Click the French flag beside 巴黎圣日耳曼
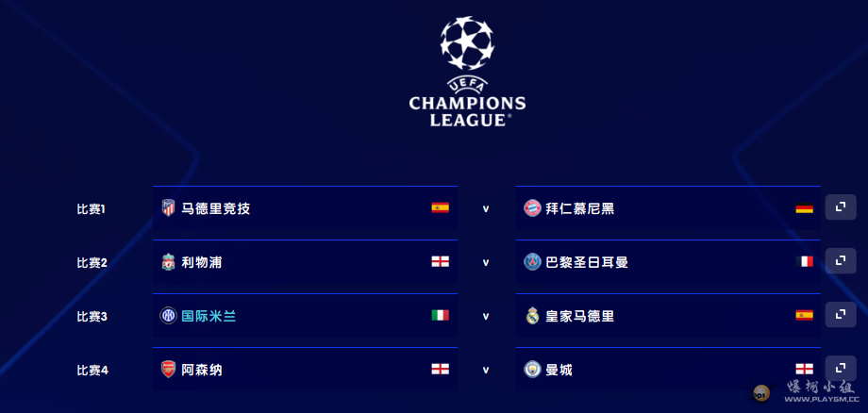 pos(804,262)
